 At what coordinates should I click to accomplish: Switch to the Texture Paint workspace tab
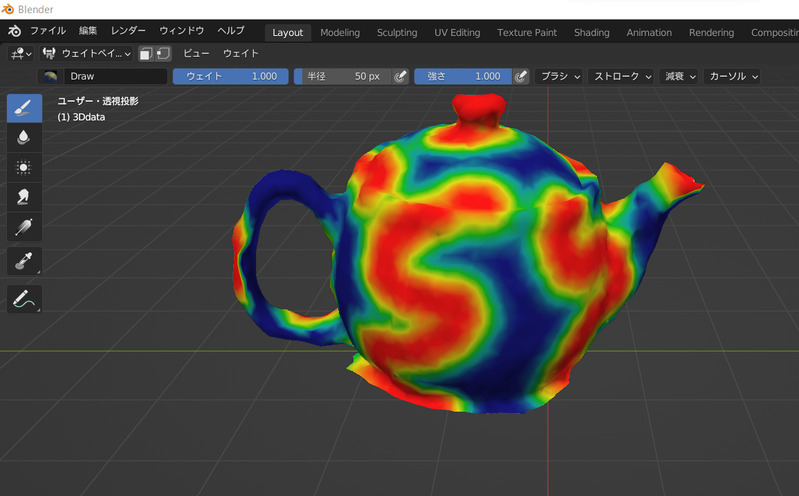point(527,33)
